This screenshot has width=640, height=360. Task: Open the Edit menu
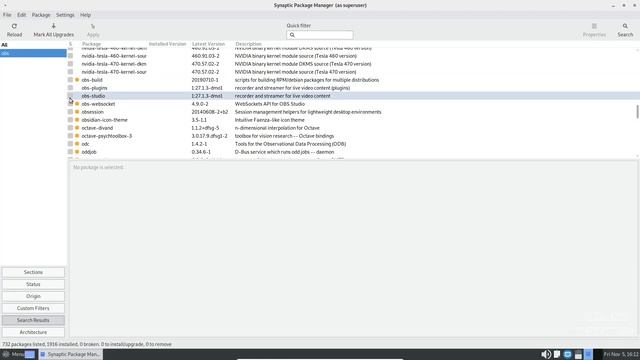[x=21, y=15]
